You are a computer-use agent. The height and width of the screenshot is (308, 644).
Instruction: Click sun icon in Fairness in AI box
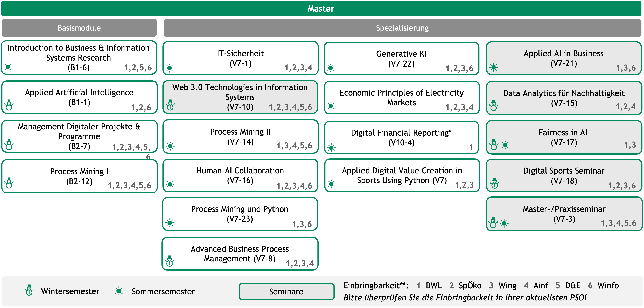tap(505, 145)
